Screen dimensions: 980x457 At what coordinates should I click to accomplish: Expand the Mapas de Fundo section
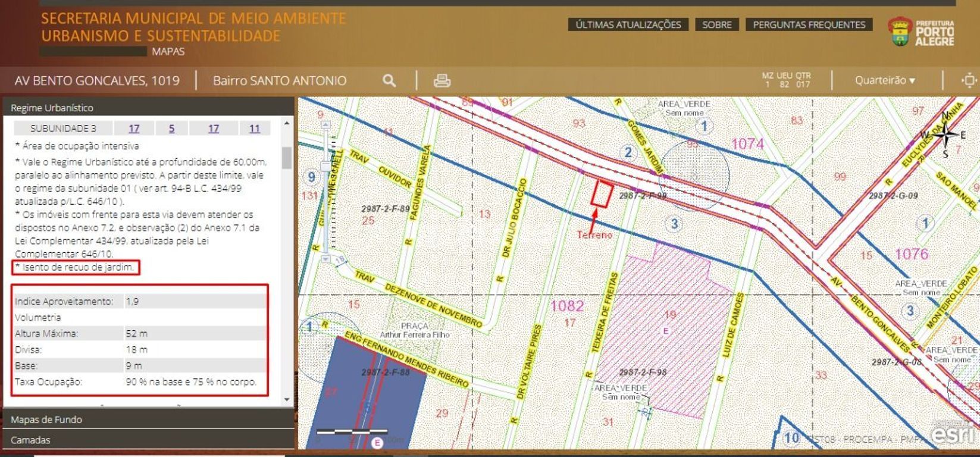click(149, 420)
